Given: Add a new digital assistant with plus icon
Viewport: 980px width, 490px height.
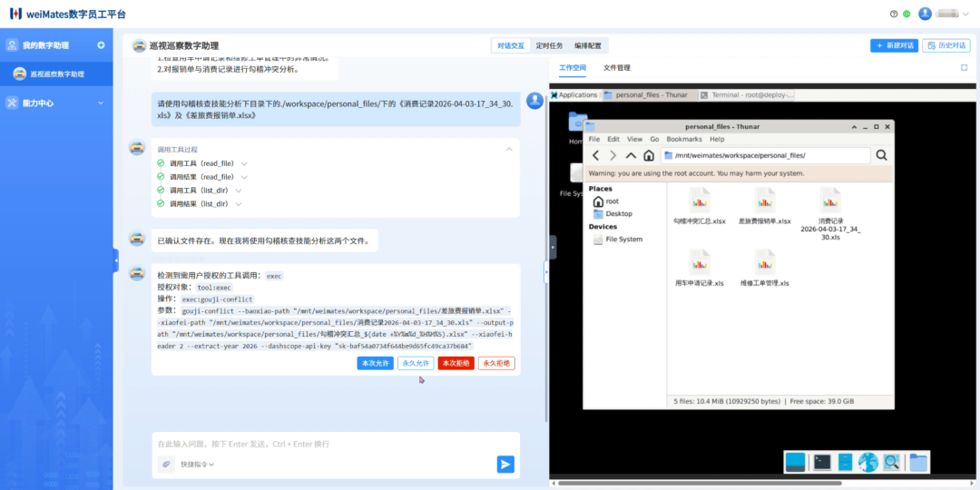Looking at the screenshot, I should pyautogui.click(x=102, y=45).
